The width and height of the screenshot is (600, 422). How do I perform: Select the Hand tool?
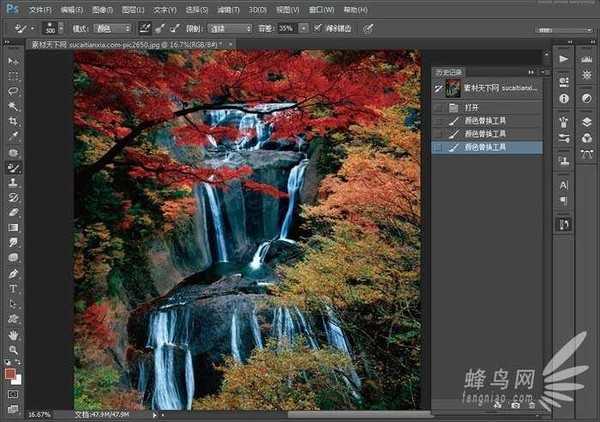(14, 334)
